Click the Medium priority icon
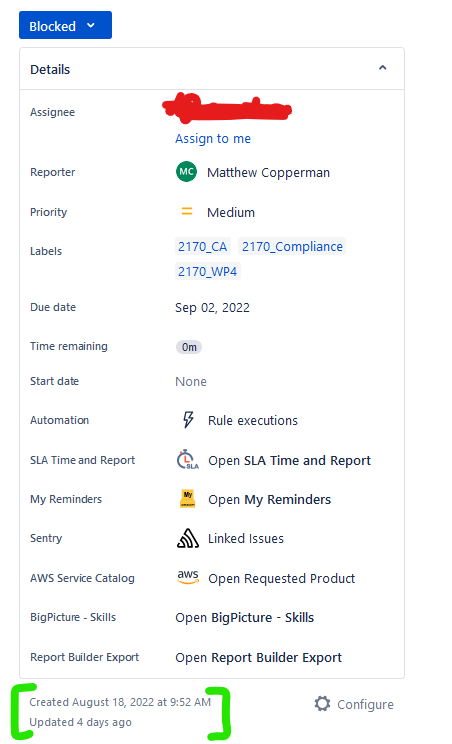This screenshot has width=452, height=744. (187, 212)
